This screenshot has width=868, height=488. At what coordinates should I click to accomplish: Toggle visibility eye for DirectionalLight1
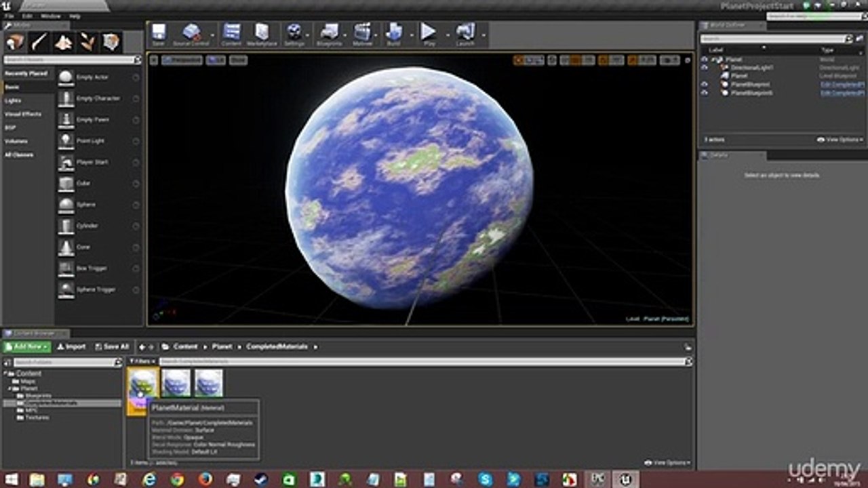click(x=705, y=68)
